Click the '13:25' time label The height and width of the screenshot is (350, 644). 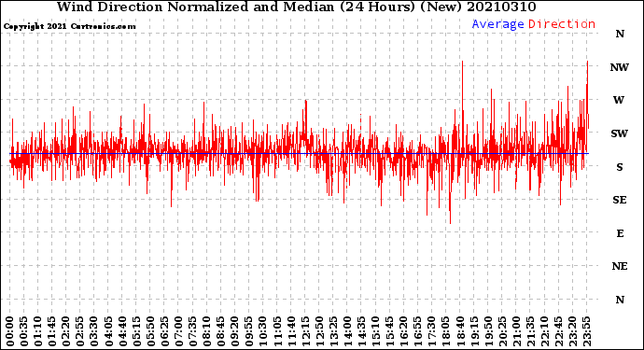333,331
